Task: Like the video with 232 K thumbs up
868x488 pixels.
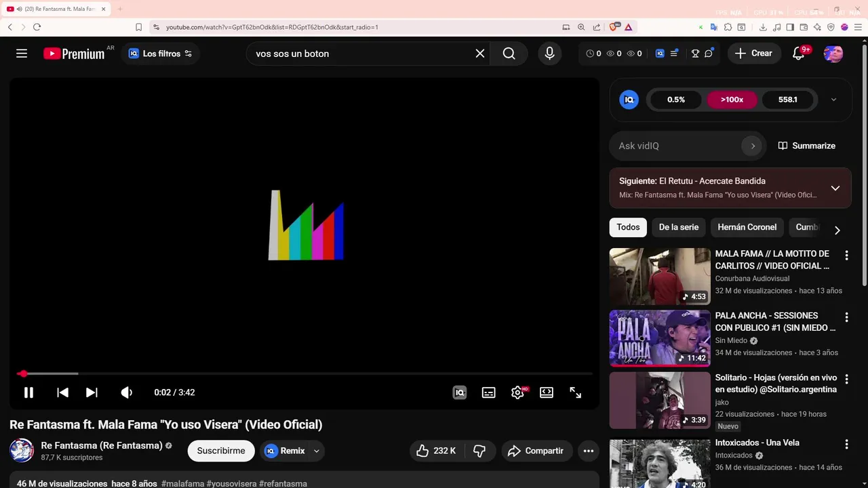Action: (x=436, y=451)
